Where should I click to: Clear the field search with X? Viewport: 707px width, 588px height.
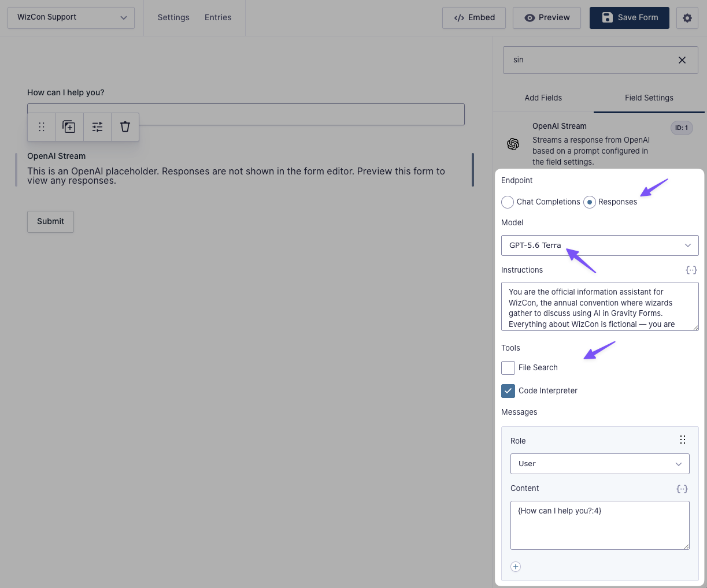click(682, 60)
